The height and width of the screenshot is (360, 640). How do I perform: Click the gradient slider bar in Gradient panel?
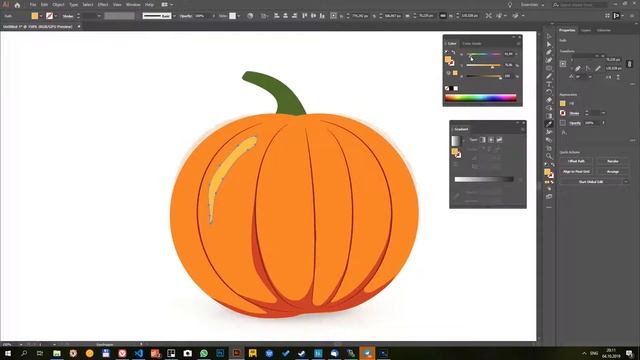pos(484,179)
